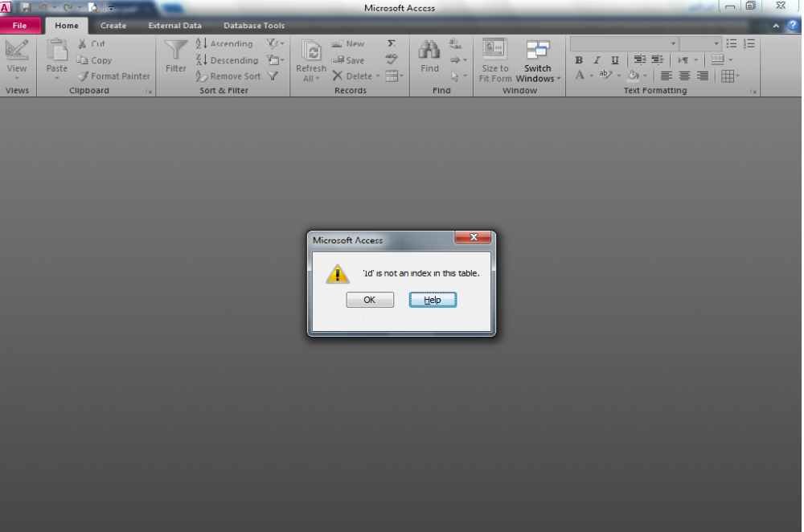Viewport: 804px width, 532px height.
Task: Open the Select pointer dropdown
Action: coord(459,76)
